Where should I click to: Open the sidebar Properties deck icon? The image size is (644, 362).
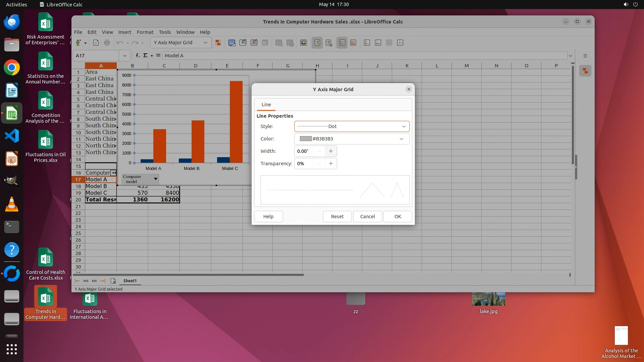[x=585, y=71]
